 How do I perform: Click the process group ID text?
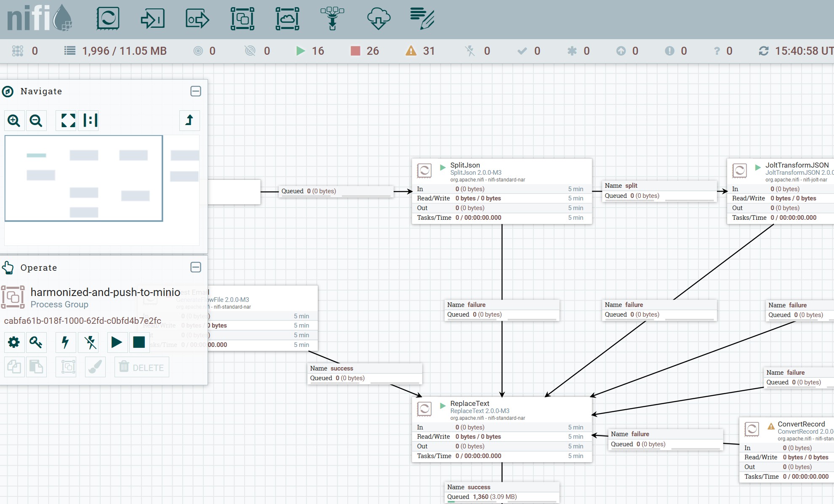coord(83,321)
